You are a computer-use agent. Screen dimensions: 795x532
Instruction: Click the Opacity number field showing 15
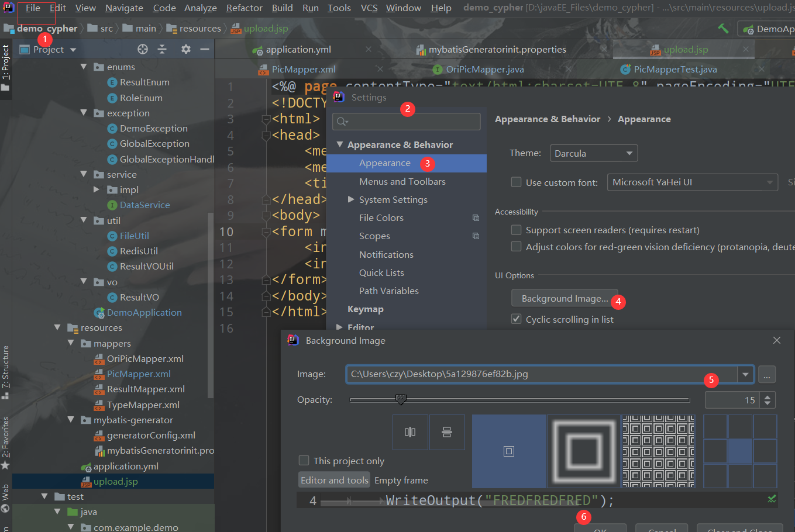pyautogui.click(x=733, y=400)
